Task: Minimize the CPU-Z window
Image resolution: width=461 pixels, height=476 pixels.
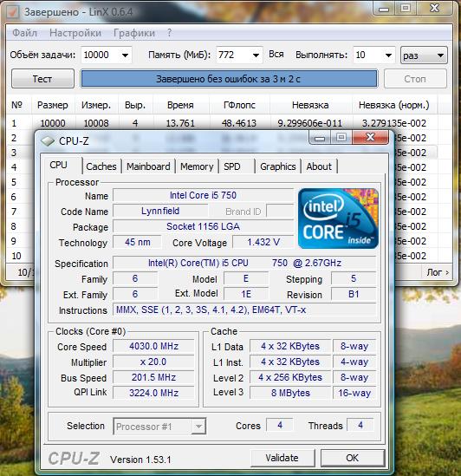Action: click(x=320, y=138)
